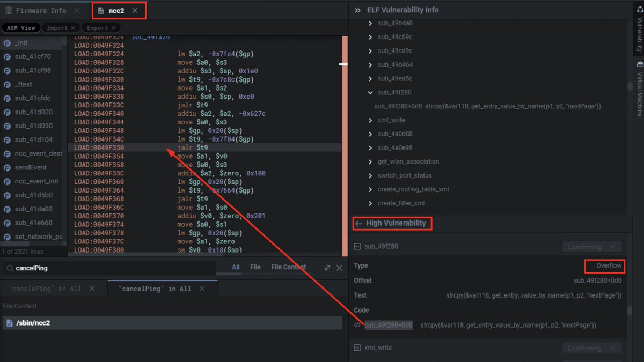The image size is (644, 362).
Task: Close the "cancelPing" in All tab
Action: pyautogui.click(x=202, y=289)
